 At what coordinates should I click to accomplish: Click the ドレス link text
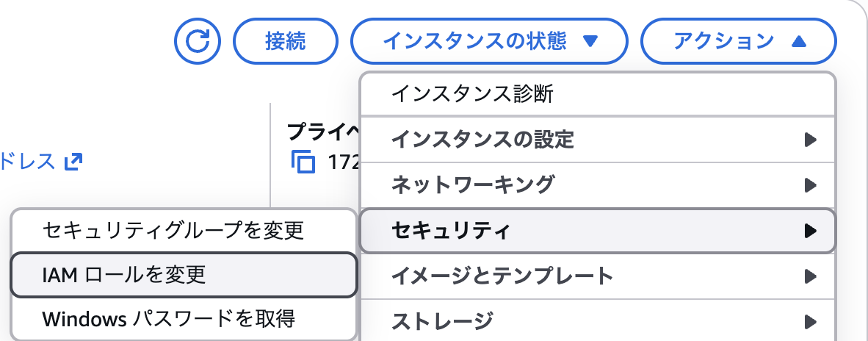29,161
